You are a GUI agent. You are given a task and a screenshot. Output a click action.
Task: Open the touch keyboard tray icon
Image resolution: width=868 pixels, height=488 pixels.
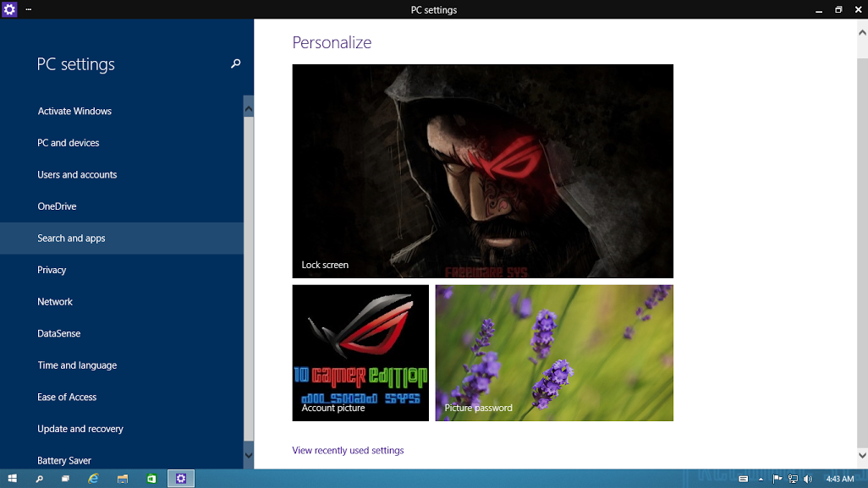[744, 479]
